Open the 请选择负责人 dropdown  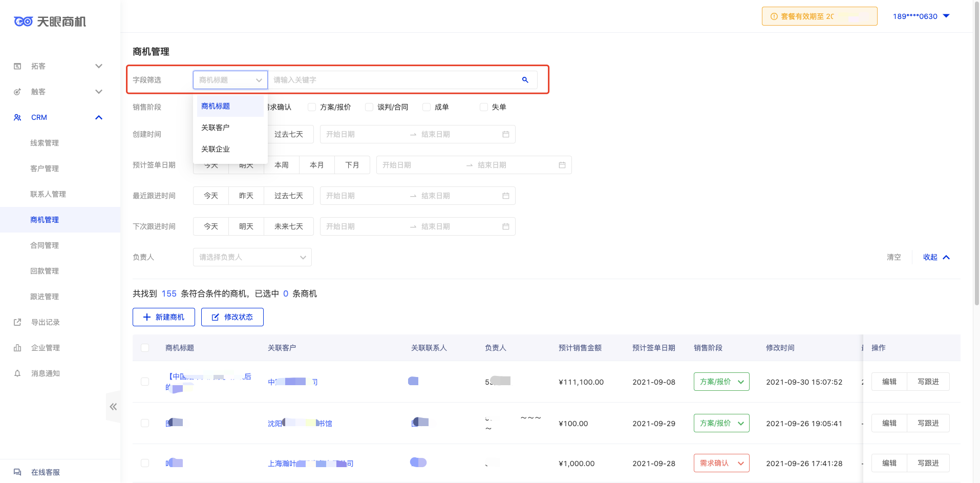pos(252,257)
